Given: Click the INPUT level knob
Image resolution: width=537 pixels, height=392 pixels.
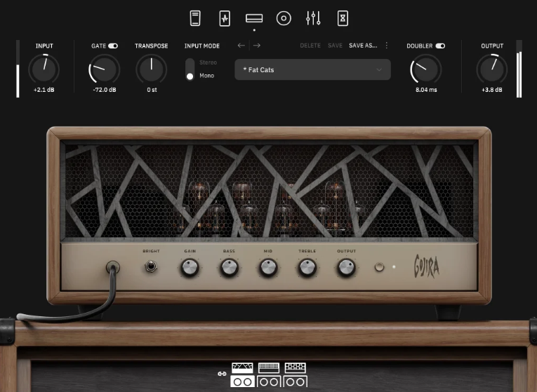Looking at the screenshot, I should [44, 69].
